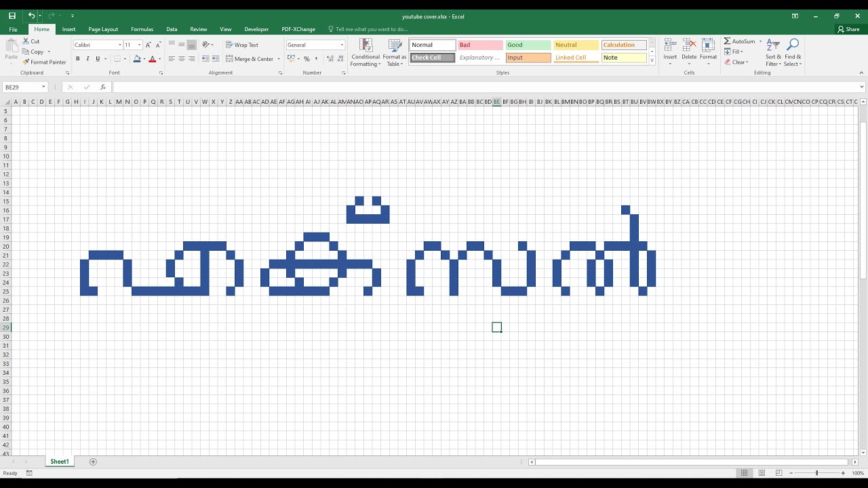Select Bottom Align vertical alignment
The height and width of the screenshot is (488, 868).
coord(192,45)
